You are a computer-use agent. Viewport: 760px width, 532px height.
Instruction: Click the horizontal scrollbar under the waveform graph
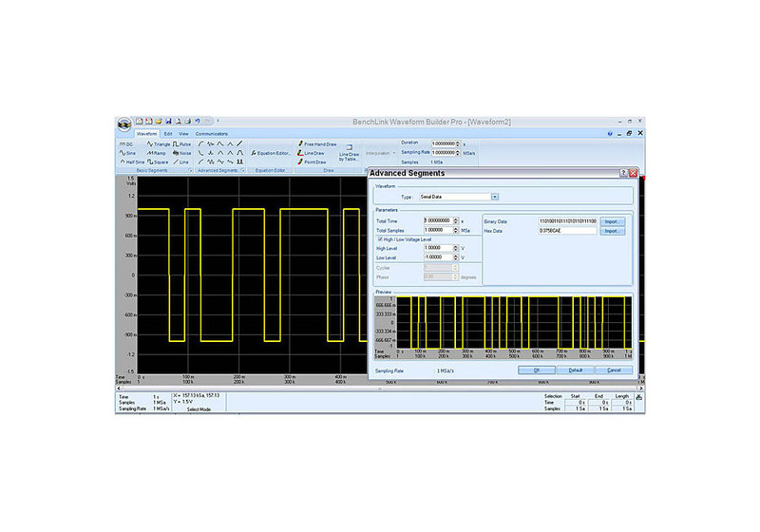click(x=380, y=389)
